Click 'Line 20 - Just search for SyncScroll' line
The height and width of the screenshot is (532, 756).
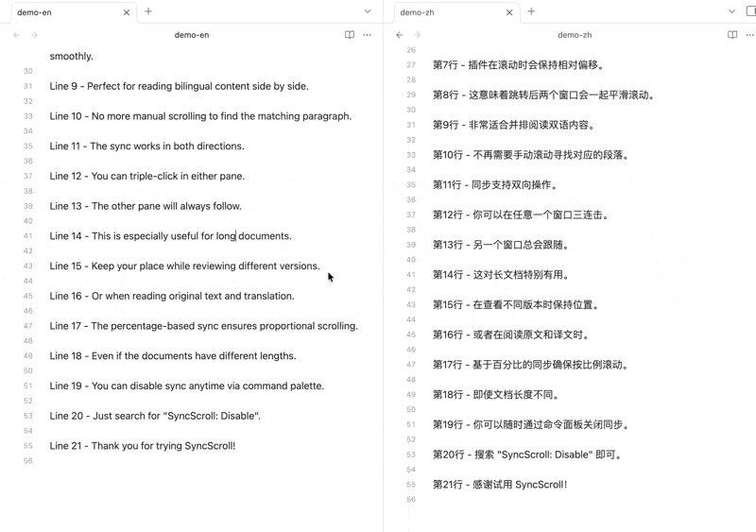(x=155, y=416)
